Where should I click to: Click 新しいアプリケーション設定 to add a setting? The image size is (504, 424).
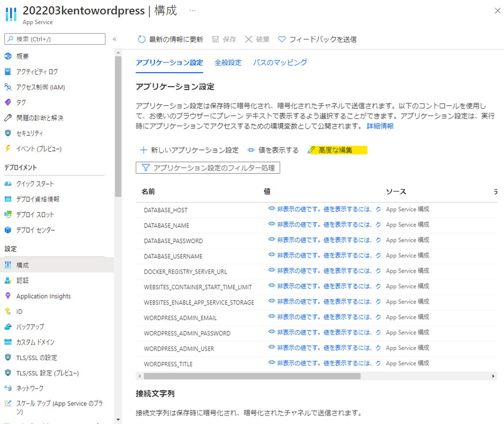pyautogui.click(x=189, y=150)
